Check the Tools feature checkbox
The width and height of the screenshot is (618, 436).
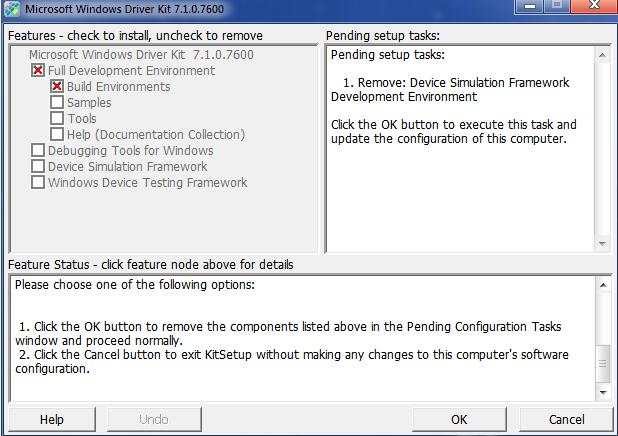(57, 119)
